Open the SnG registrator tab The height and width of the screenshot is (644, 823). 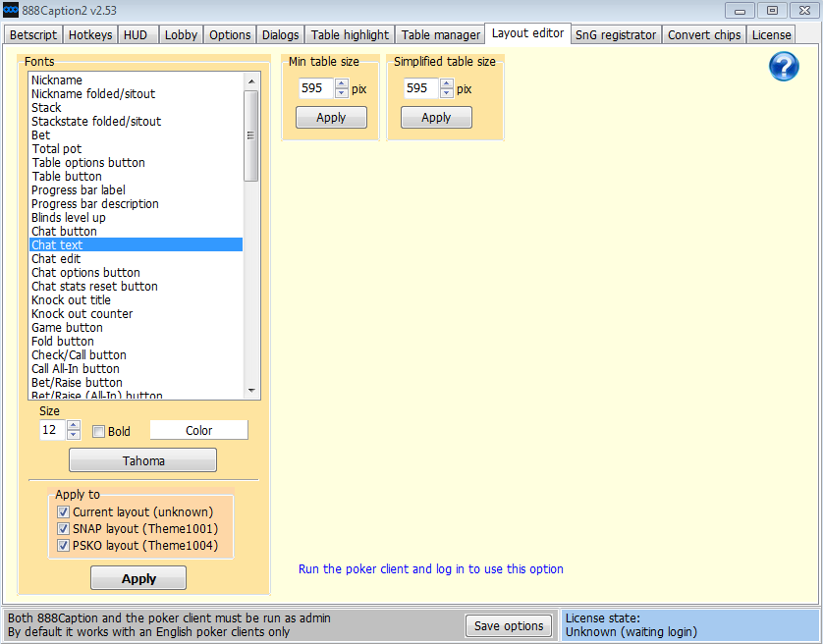click(616, 34)
